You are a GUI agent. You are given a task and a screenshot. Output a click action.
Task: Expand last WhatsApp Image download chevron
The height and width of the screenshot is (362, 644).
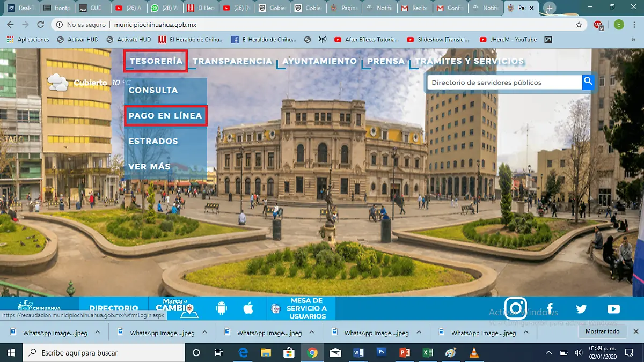pyautogui.click(x=526, y=333)
